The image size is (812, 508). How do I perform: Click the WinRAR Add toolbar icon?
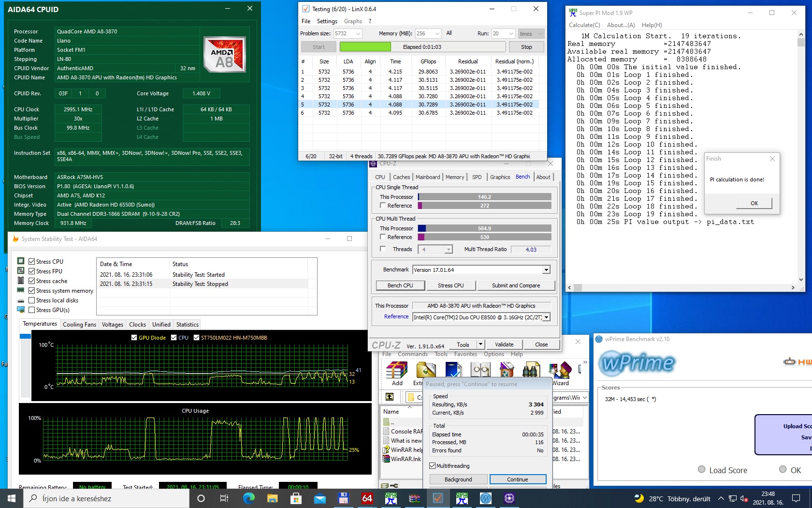coord(397,371)
